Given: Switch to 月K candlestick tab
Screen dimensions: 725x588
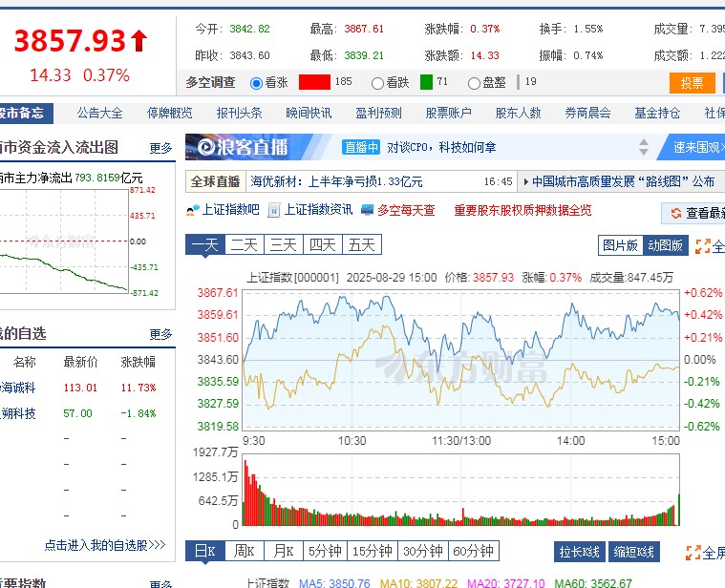Looking at the screenshot, I should [x=284, y=551].
